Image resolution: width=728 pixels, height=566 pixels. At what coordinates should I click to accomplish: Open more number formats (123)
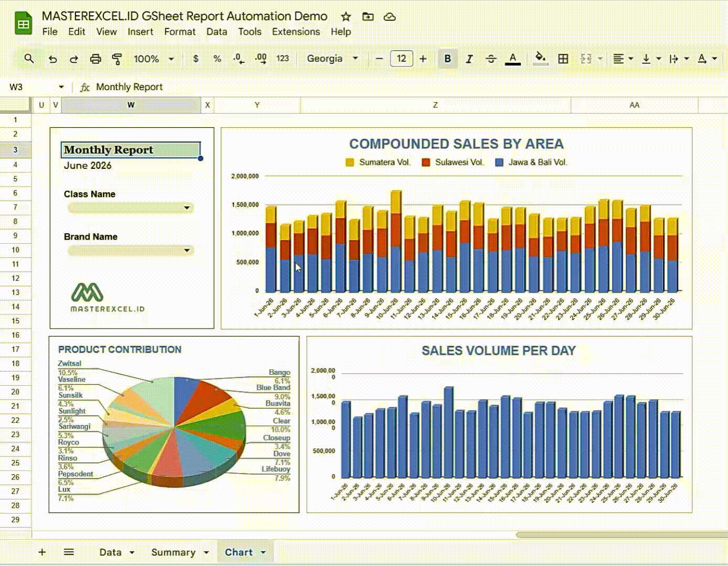coord(283,59)
